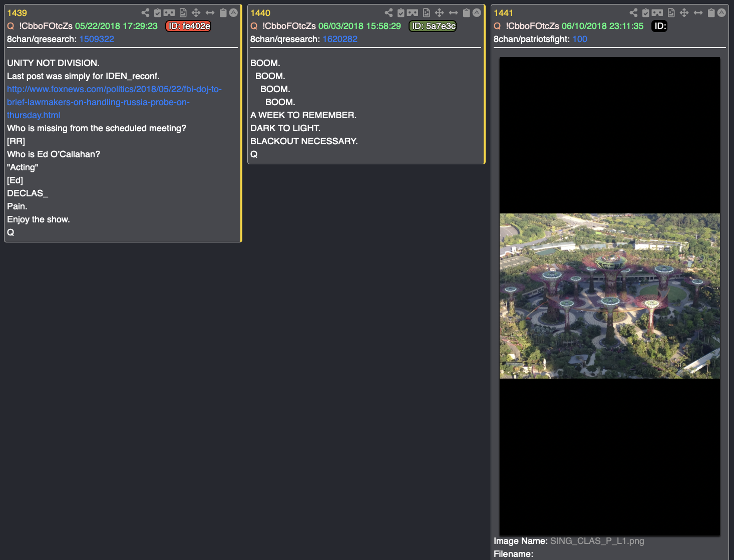Click the clipboard-check icon on post 1441
734x560 pixels.
[x=646, y=13]
